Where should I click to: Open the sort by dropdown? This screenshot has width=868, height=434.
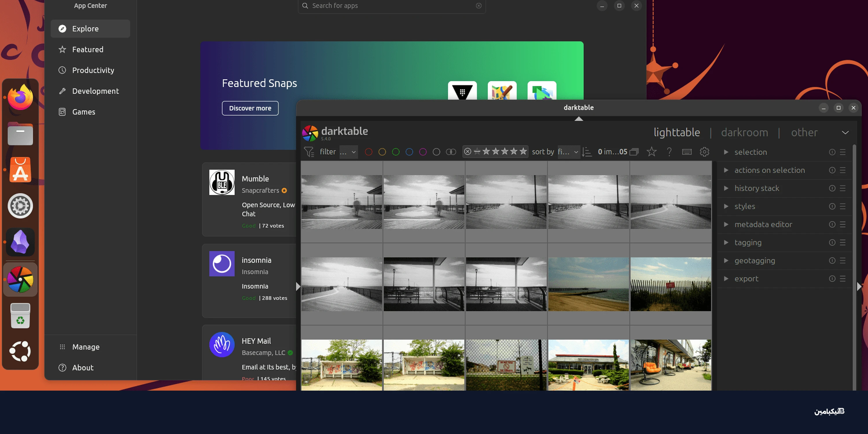click(568, 152)
